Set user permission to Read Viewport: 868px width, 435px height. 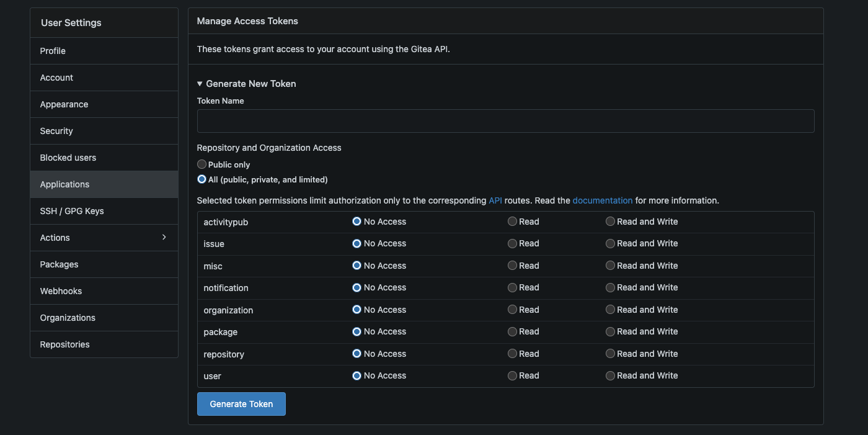tap(512, 375)
